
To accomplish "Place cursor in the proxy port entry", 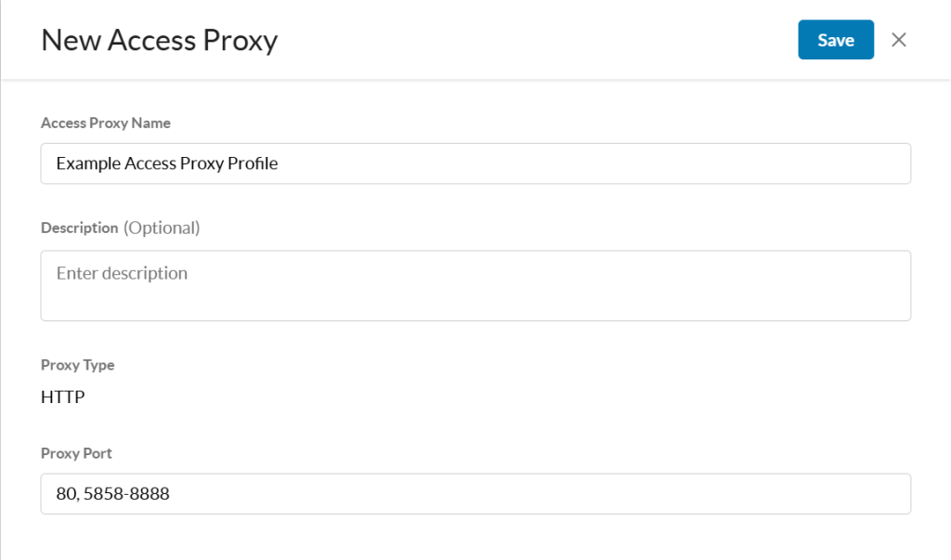I will tap(475, 493).
